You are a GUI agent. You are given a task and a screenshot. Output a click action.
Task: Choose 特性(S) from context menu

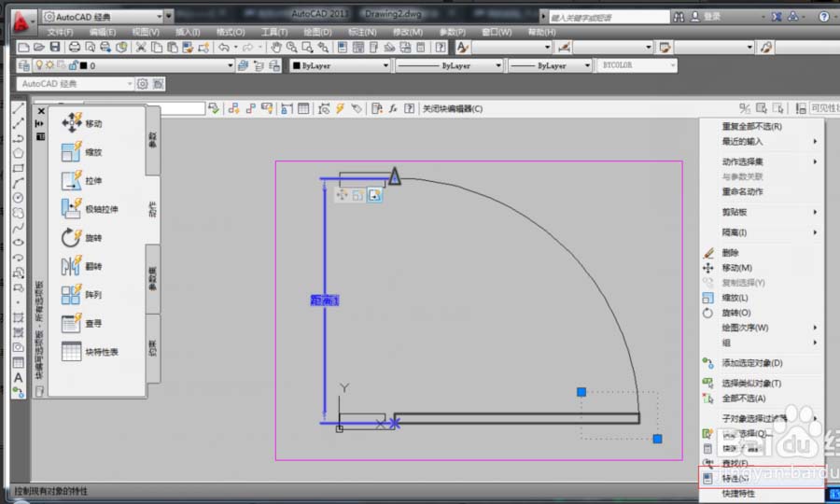[x=737, y=477]
